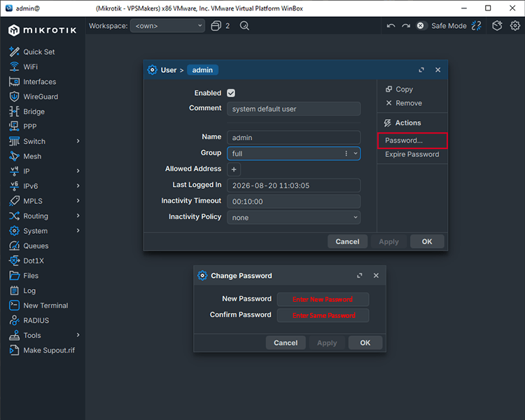This screenshot has height=420, width=525.
Task: Expand the System submenu
Action: (x=78, y=230)
